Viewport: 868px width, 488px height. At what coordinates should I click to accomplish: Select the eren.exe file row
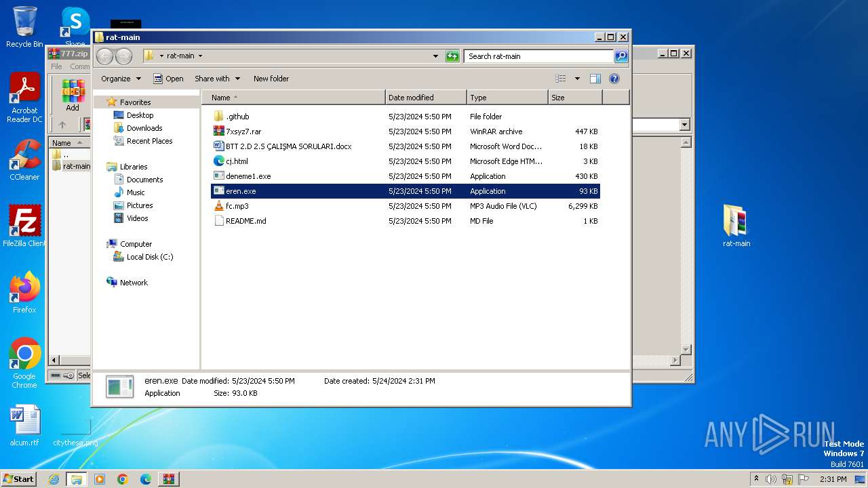(x=406, y=191)
